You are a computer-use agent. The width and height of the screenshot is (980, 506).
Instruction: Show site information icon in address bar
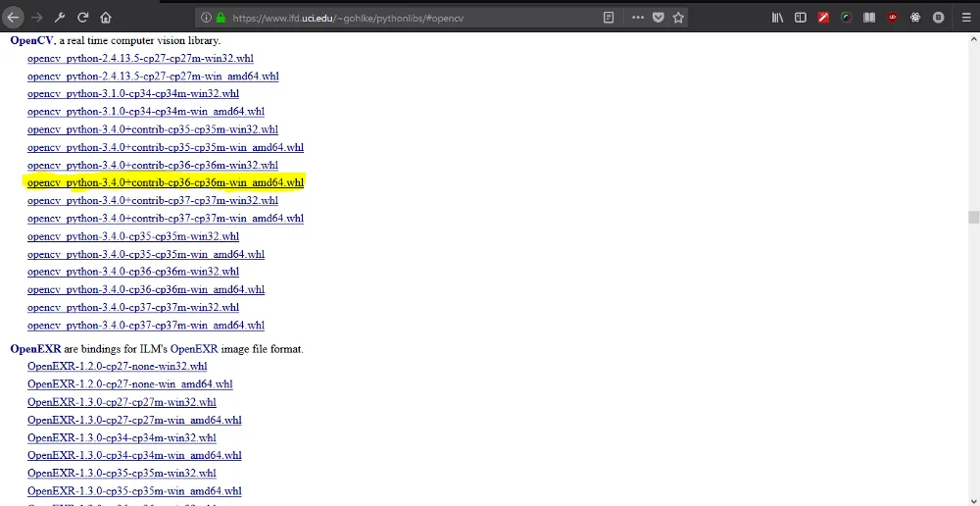206,18
